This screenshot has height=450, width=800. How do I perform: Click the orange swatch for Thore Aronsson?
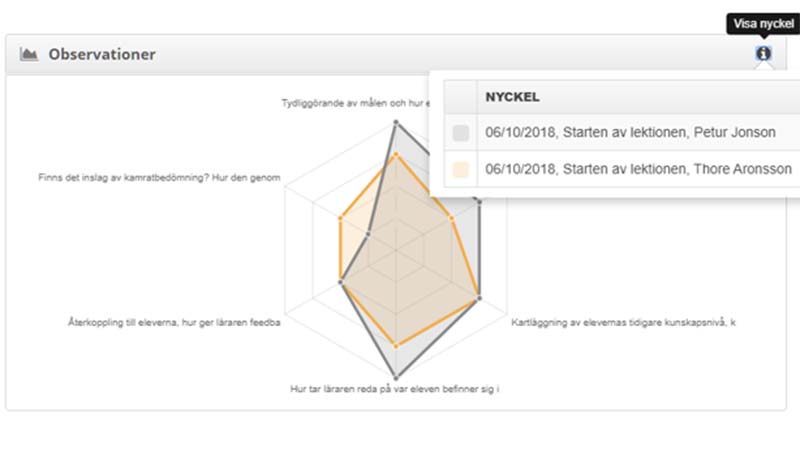(x=461, y=169)
